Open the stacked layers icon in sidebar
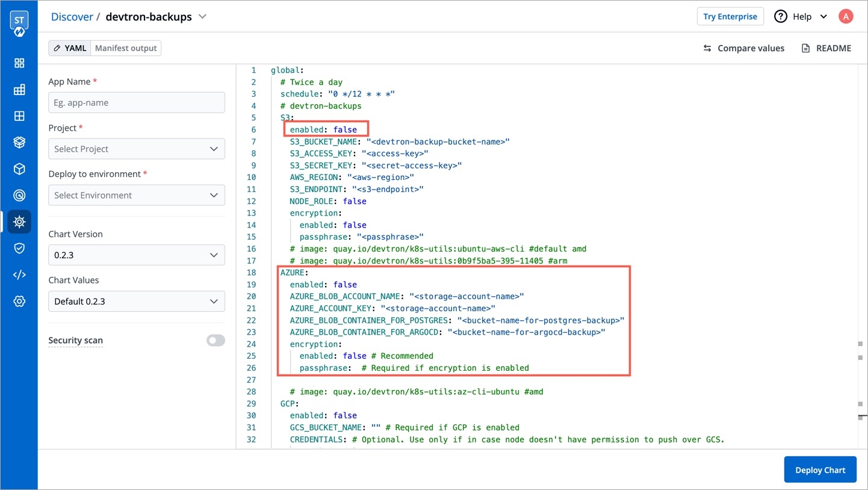 coord(19,143)
